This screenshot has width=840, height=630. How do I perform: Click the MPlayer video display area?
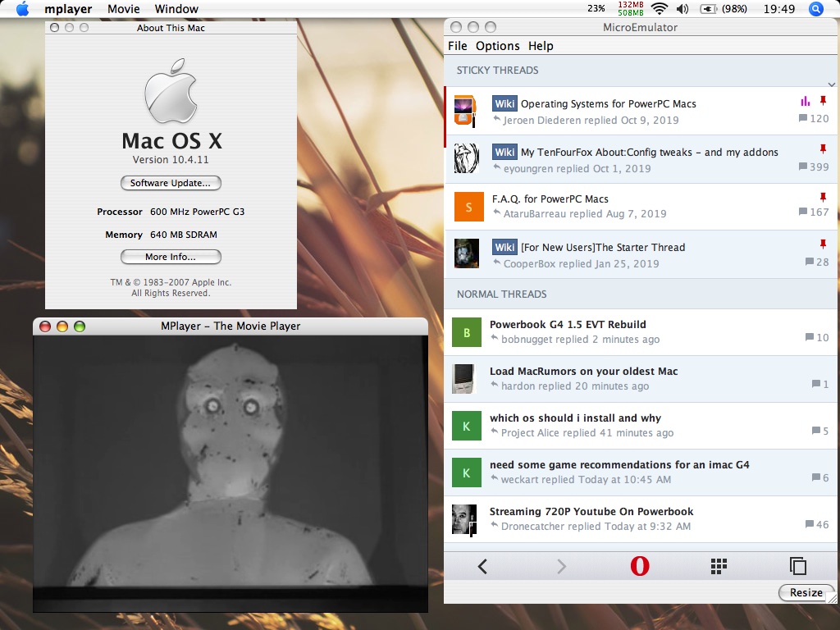231,473
